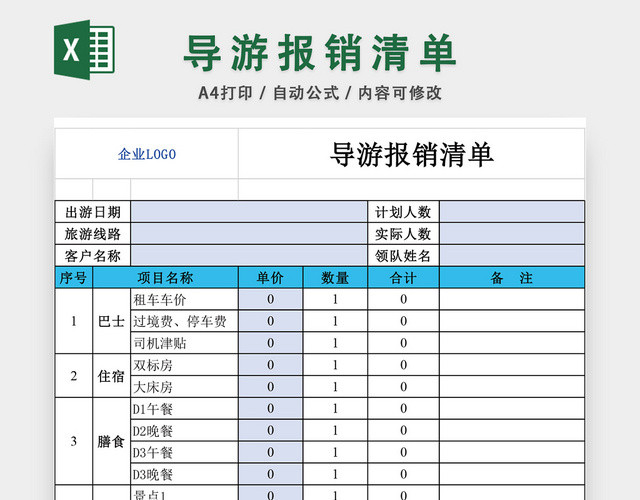Click the 单价 cell for D3午餐

[x=271, y=452]
